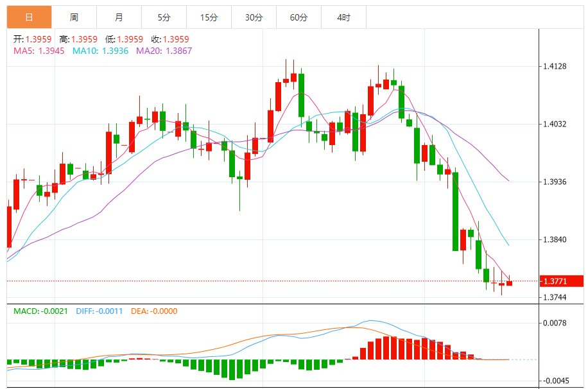The width and height of the screenshot is (588, 389).
Task: Select the 30分 interval tab
Action: (x=254, y=17)
